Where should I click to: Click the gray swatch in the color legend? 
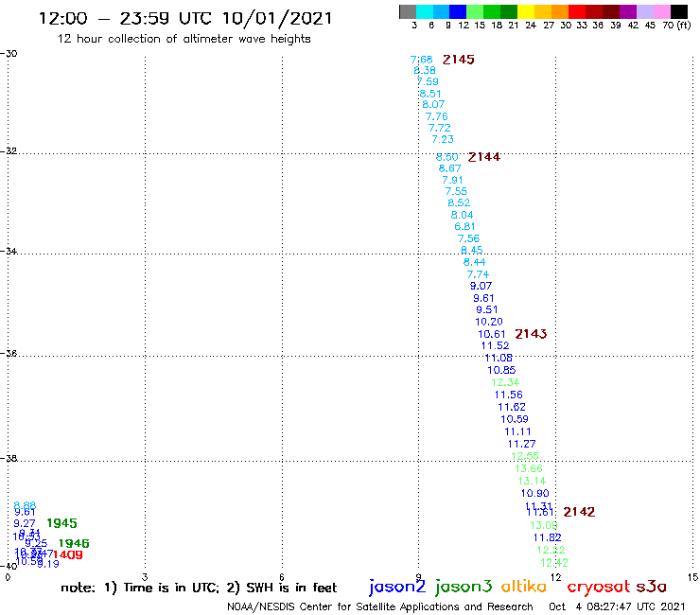coord(408,11)
